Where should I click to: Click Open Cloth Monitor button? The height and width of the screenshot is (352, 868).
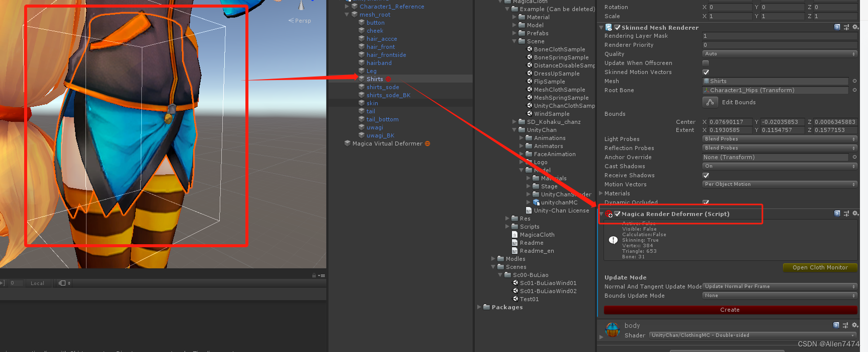point(820,267)
